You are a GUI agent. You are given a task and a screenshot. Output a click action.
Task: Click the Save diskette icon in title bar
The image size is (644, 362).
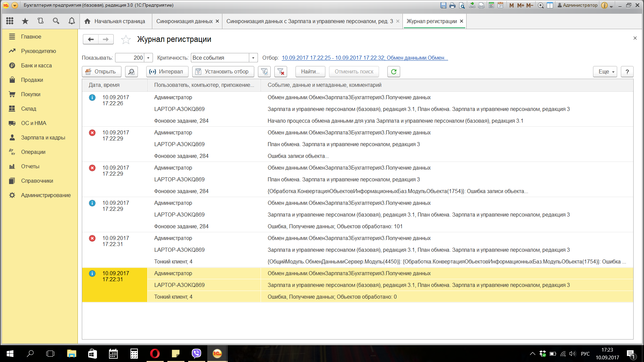coord(443,5)
